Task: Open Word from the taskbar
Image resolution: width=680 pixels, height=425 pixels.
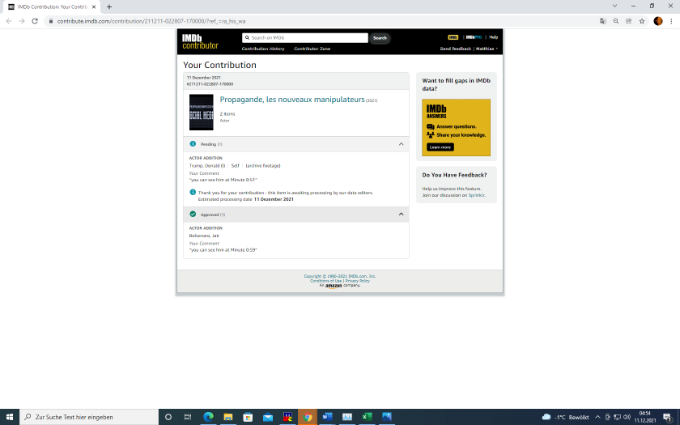Action: click(x=327, y=417)
